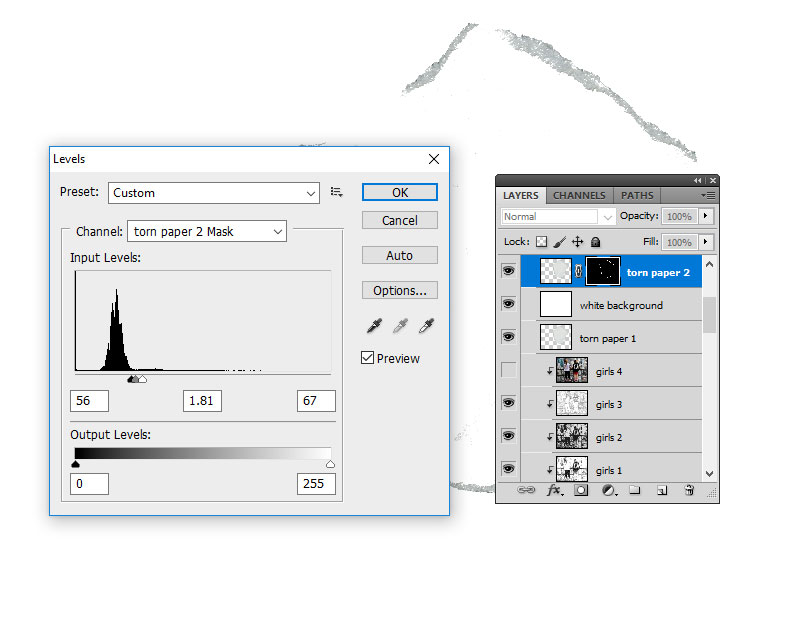Screen dimensions: 800x636
Task: Hide the torn paper 1 layer
Action: click(509, 337)
